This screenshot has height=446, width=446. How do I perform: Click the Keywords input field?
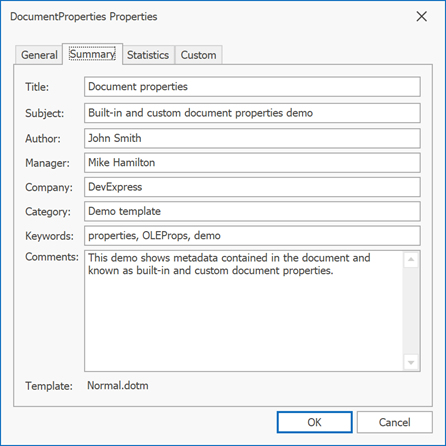(252, 236)
